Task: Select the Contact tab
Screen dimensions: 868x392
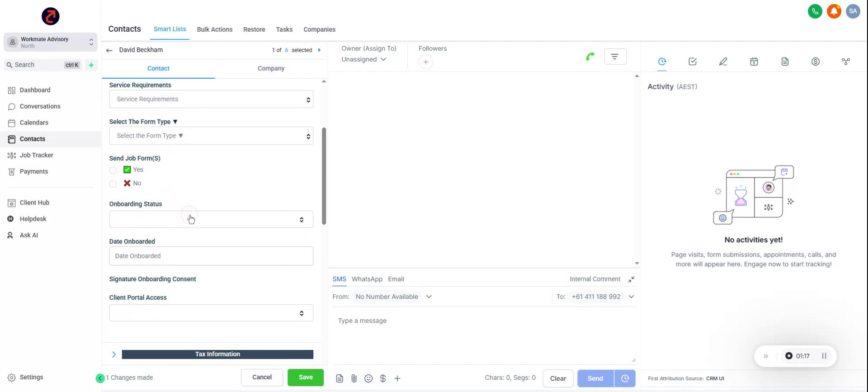Action: tap(158, 68)
